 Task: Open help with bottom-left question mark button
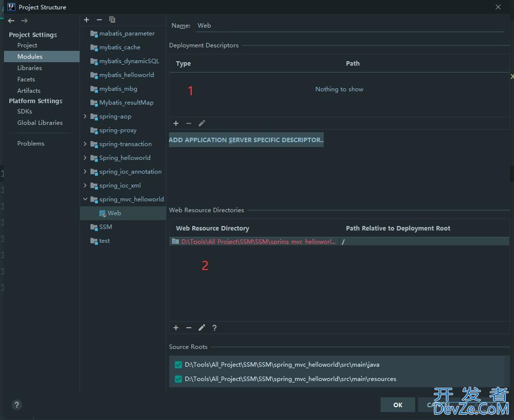(x=16, y=405)
